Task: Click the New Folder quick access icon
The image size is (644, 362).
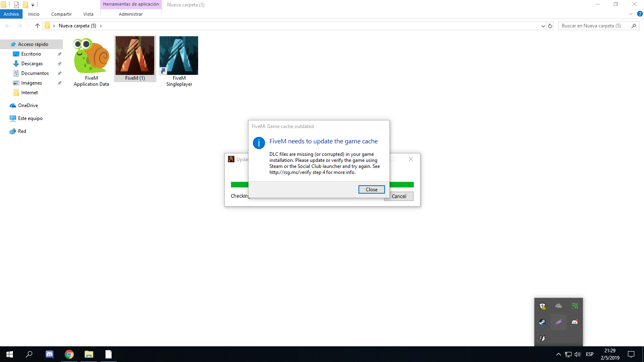Action: click(25, 5)
